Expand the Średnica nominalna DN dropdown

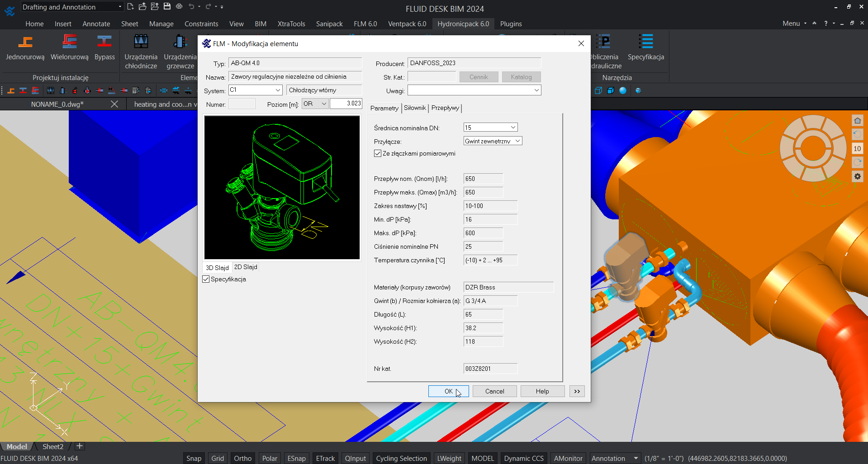513,128
